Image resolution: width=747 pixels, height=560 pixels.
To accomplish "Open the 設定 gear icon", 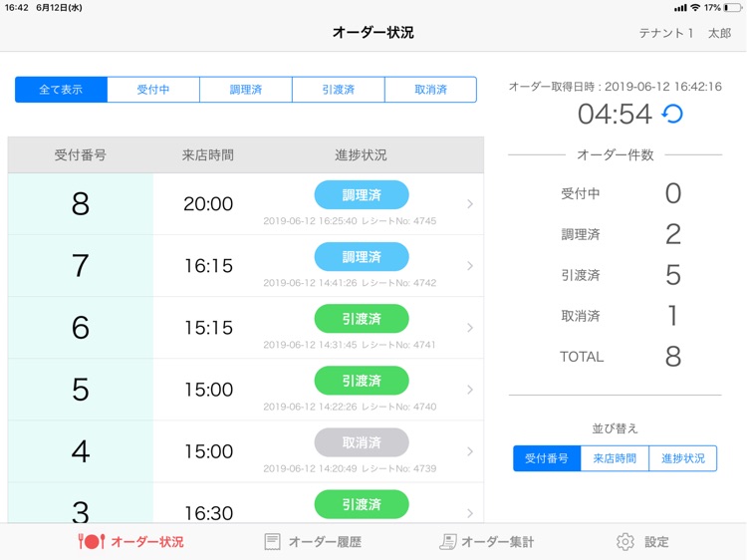I will pyautogui.click(x=625, y=542).
